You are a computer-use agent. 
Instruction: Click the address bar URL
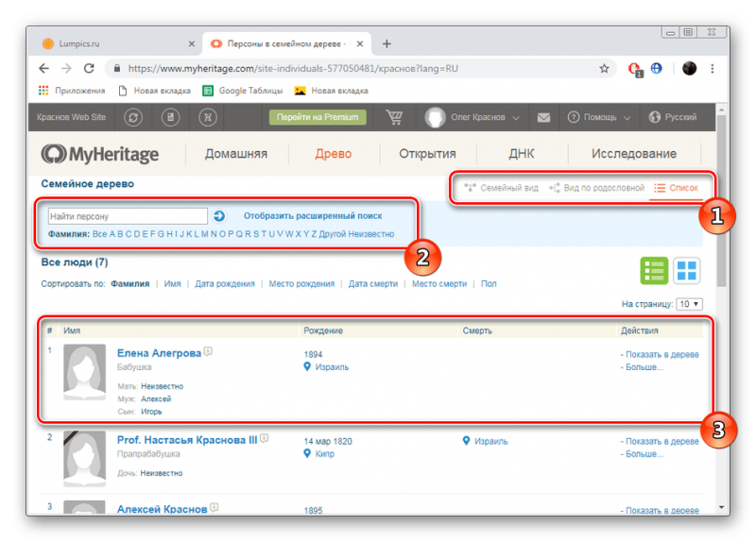coord(293,68)
